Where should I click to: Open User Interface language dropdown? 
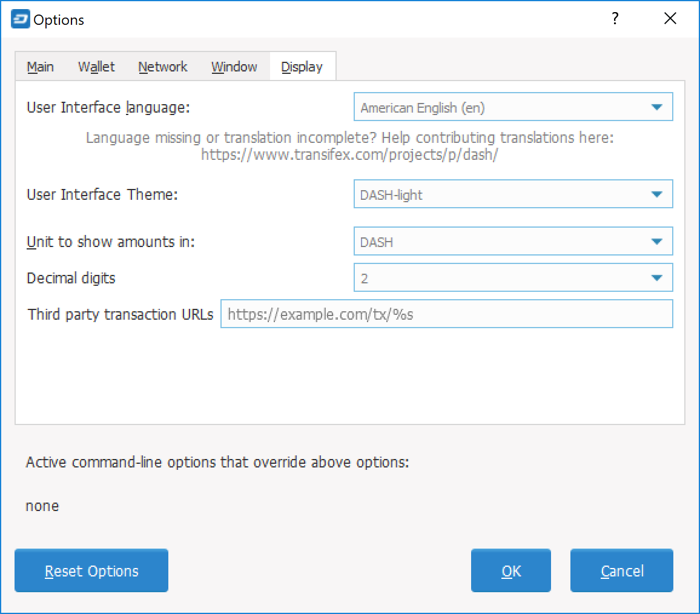(x=513, y=107)
